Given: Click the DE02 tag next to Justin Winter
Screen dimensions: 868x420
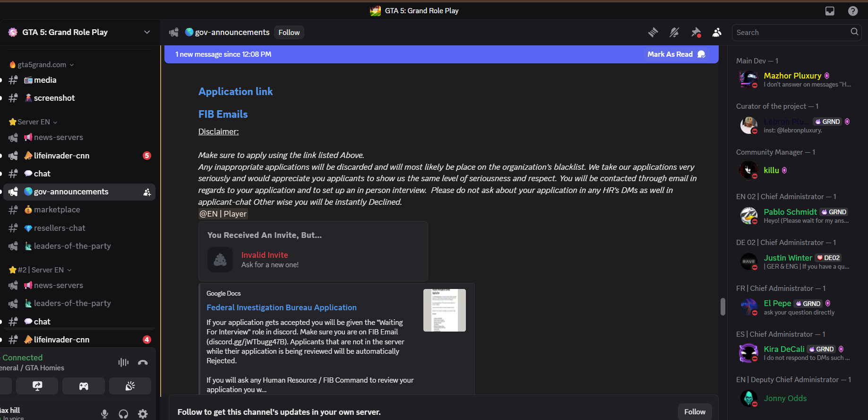Looking at the screenshot, I should pyautogui.click(x=828, y=258).
